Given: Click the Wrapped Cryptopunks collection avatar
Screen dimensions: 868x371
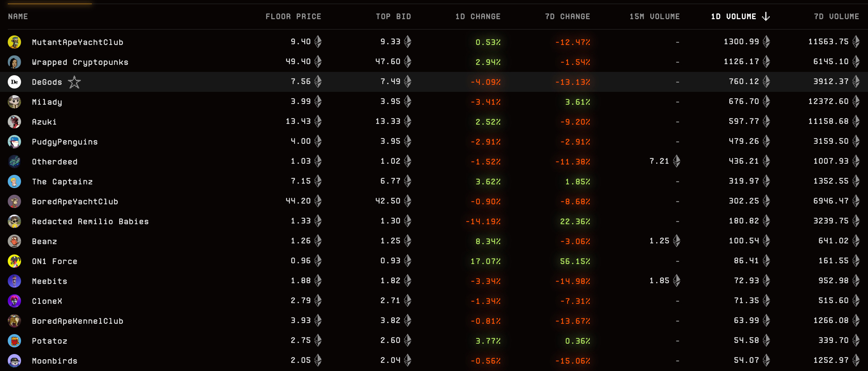Looking at the screenshot, I should 14,62.
